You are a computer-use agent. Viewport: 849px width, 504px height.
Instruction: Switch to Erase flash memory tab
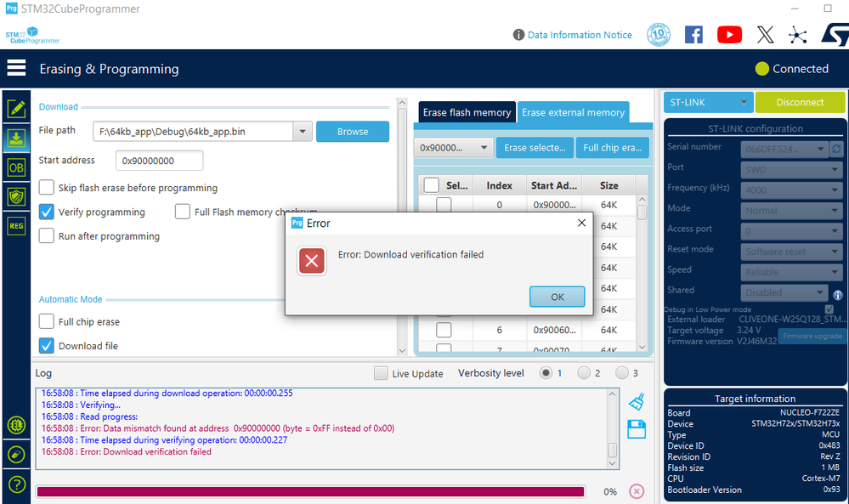(467, 112)
